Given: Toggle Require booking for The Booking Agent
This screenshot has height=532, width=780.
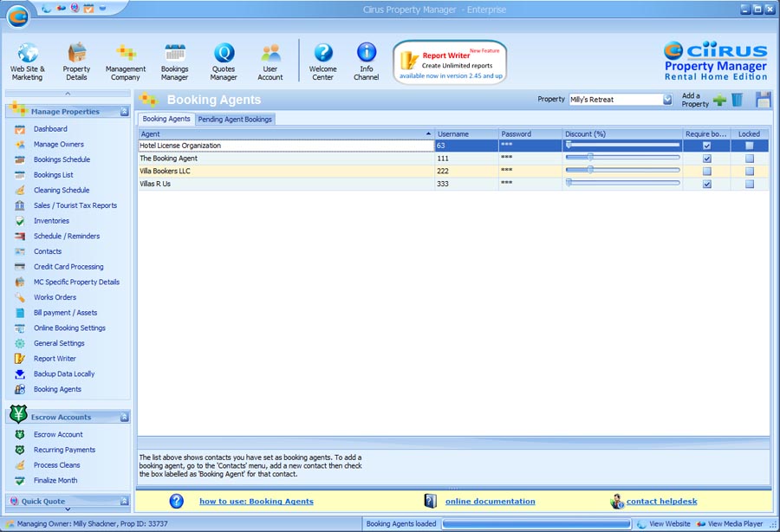Looking at the screenshot, I should (x=707, y=159).
